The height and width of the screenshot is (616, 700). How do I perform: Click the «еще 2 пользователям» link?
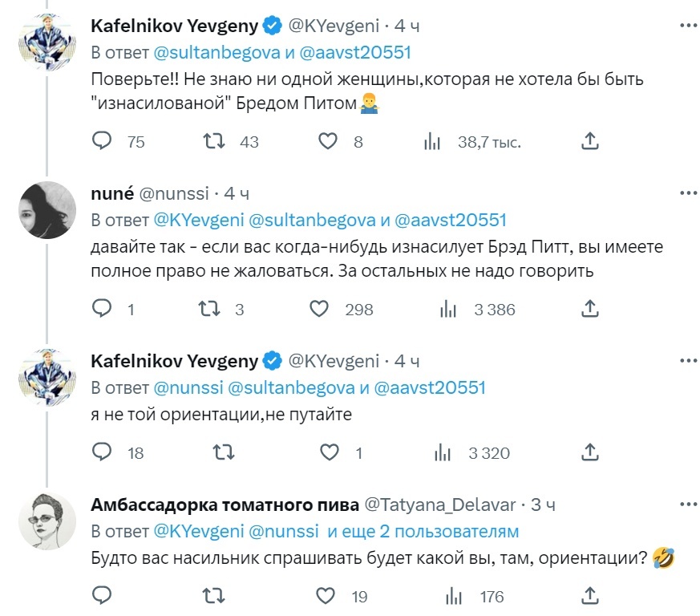(x=431, y=531)
